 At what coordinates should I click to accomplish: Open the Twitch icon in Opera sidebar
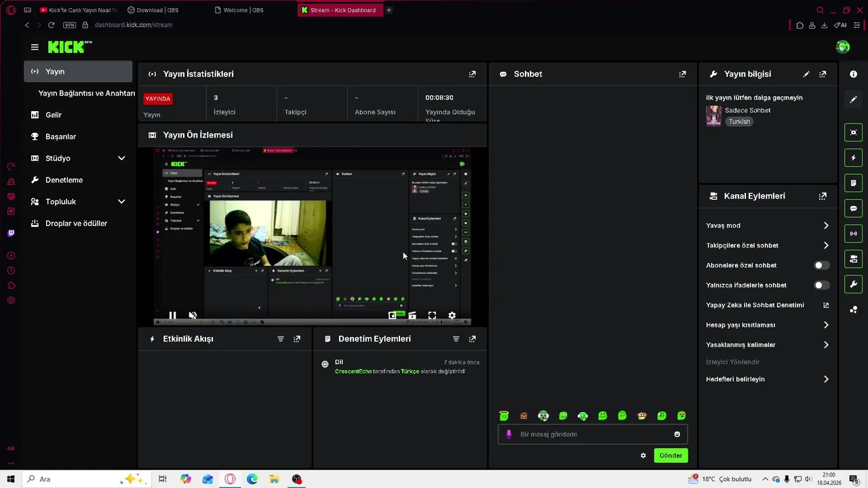pyautogui.click(x=11, y=233)
